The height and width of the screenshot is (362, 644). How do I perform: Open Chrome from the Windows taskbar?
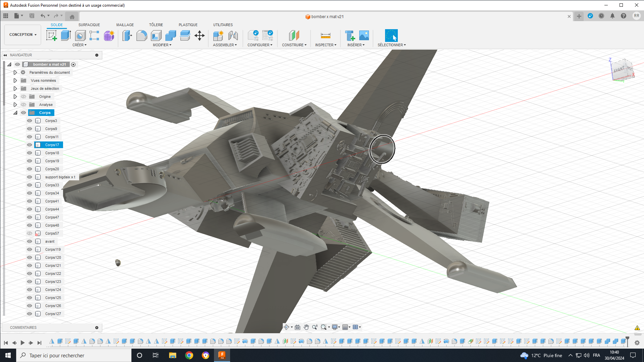point(189,355)
